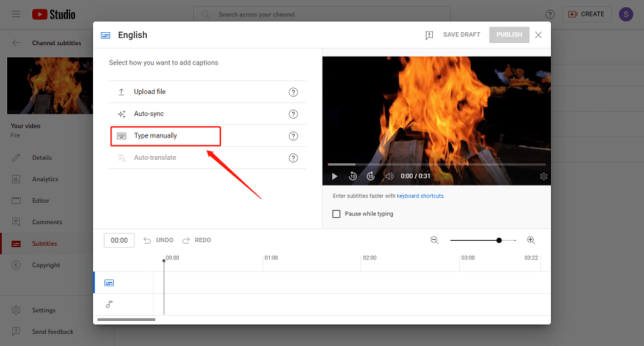This screenshot has height=346, width=644.
Task: Zoom in the timeline
Action: coord(531,240)
